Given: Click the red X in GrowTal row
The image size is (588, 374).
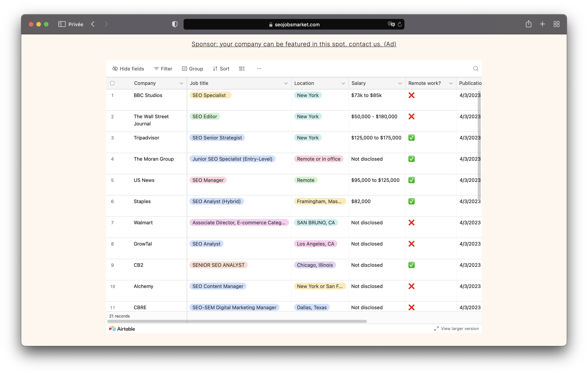Looking at the screenshot, I should [x=411, y=244].
